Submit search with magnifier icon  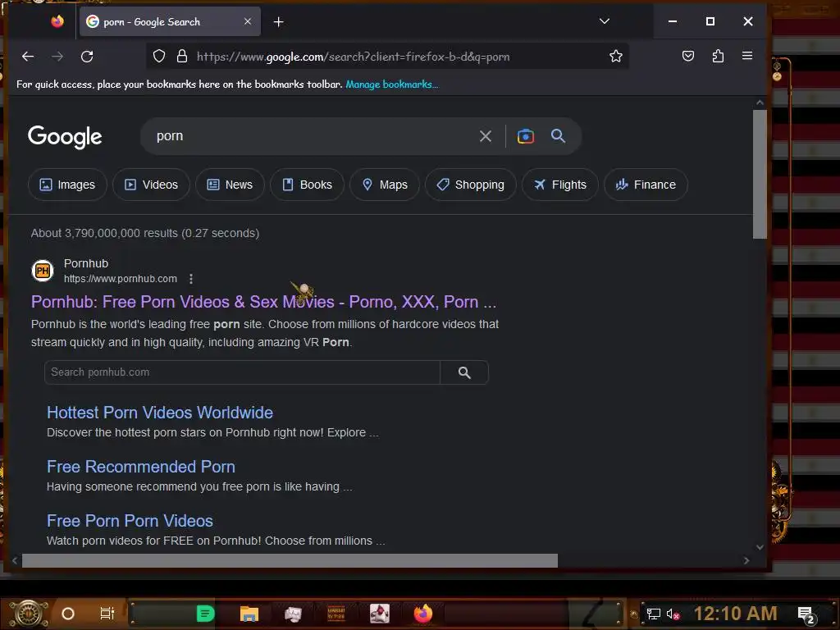(558, 136)
